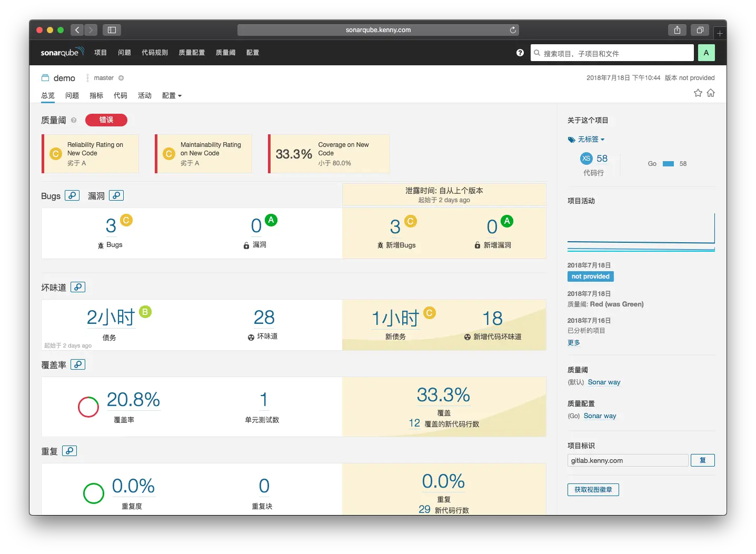Screen dimensions: 756x554
Task: Switch to the project 问题 tab
Action: (72, 95)
